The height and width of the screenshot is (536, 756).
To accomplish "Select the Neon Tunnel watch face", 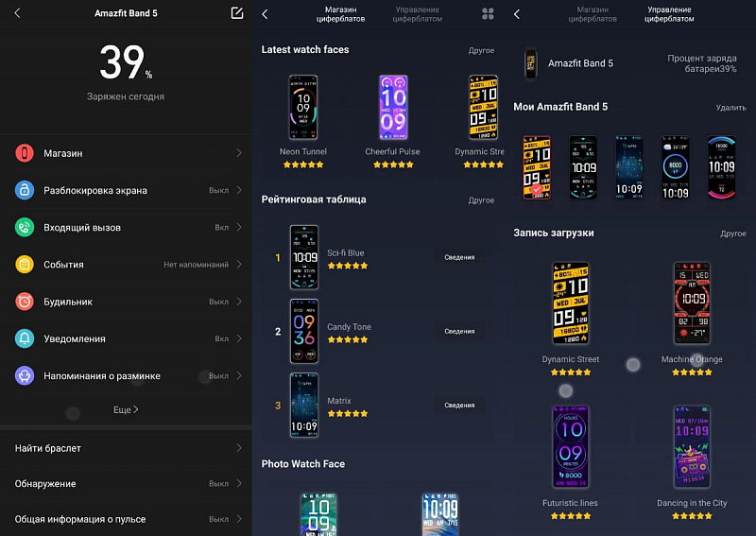I will tap(302, 107).
